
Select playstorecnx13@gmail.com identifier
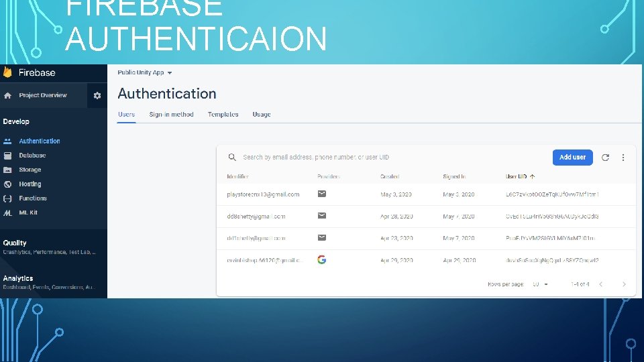[263, 194]
